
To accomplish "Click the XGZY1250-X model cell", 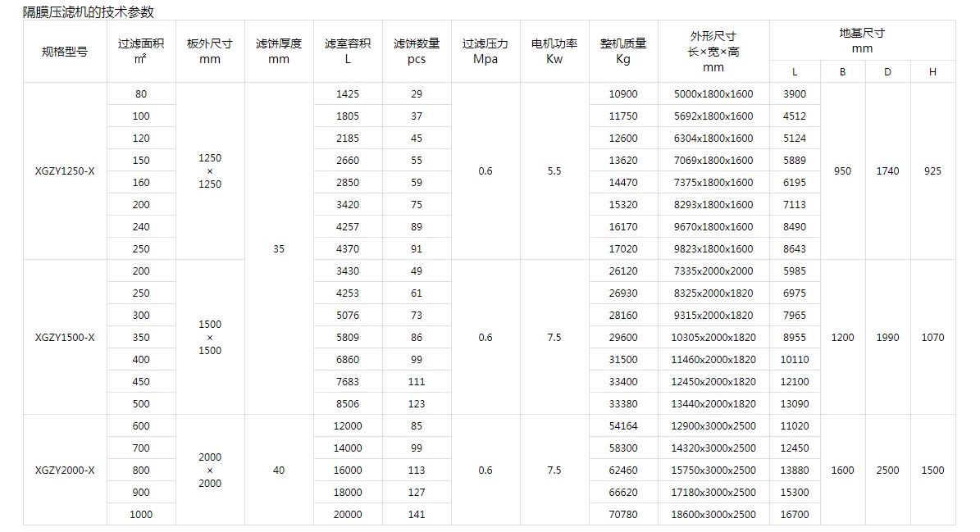I will coord(65,171).
